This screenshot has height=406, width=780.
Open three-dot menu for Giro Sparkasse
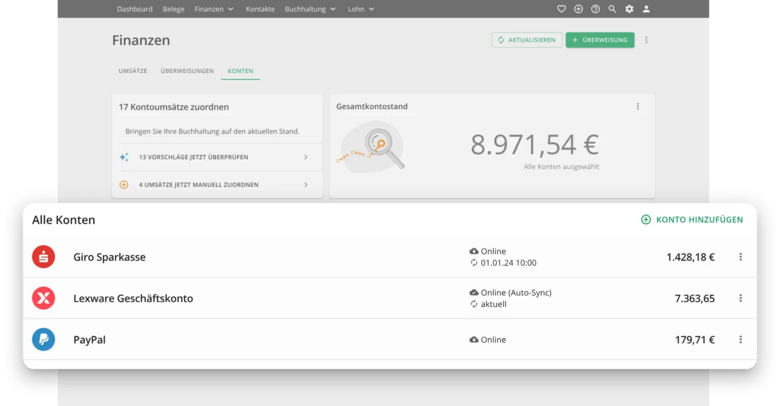tap(740, 257)
